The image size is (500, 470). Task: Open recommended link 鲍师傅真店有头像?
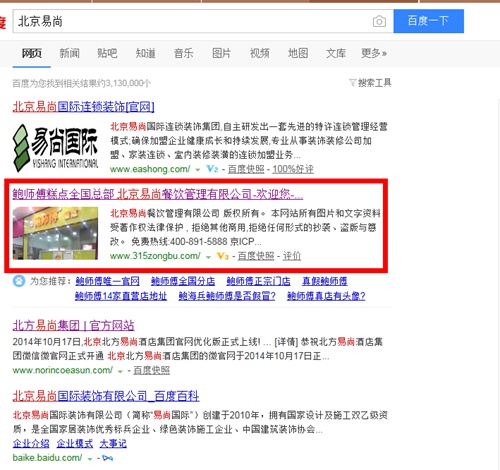pos(326,296)
